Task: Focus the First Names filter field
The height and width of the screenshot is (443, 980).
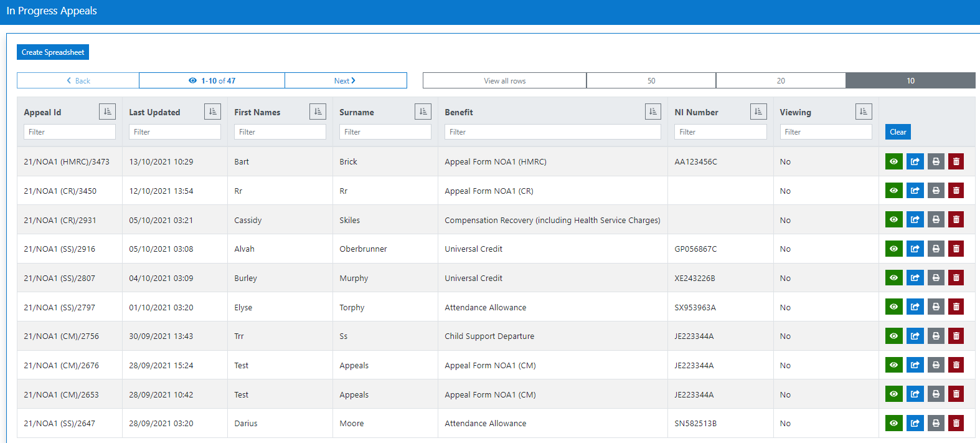Action: tap(280, 132)
